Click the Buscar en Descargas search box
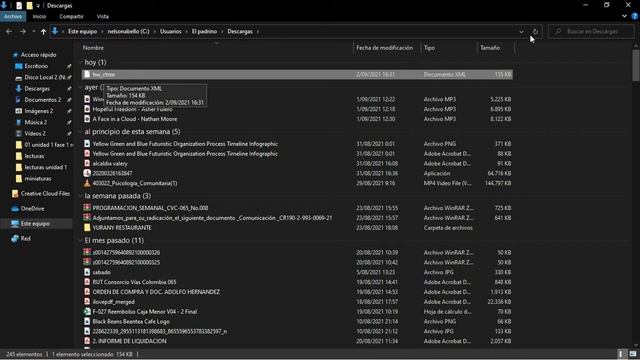 (x=591, y=31)
